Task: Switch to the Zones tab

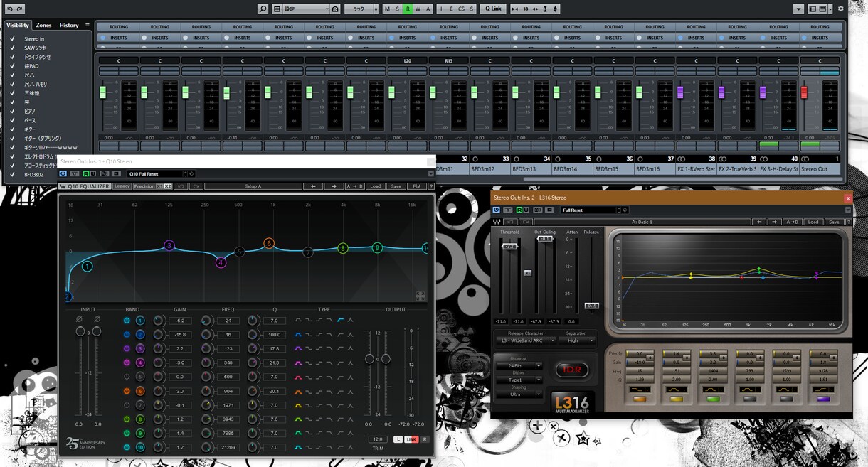Action: point(44,25)
